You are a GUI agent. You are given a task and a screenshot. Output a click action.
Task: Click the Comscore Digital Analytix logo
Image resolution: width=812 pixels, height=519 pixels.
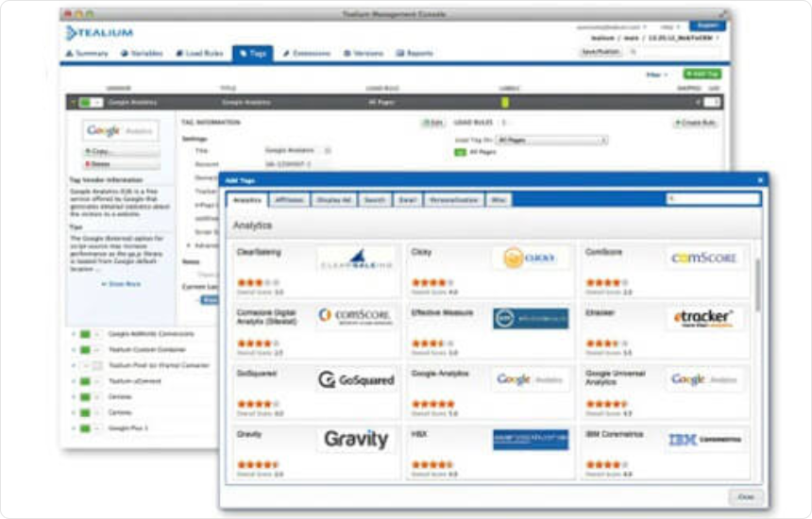(356, 317)
